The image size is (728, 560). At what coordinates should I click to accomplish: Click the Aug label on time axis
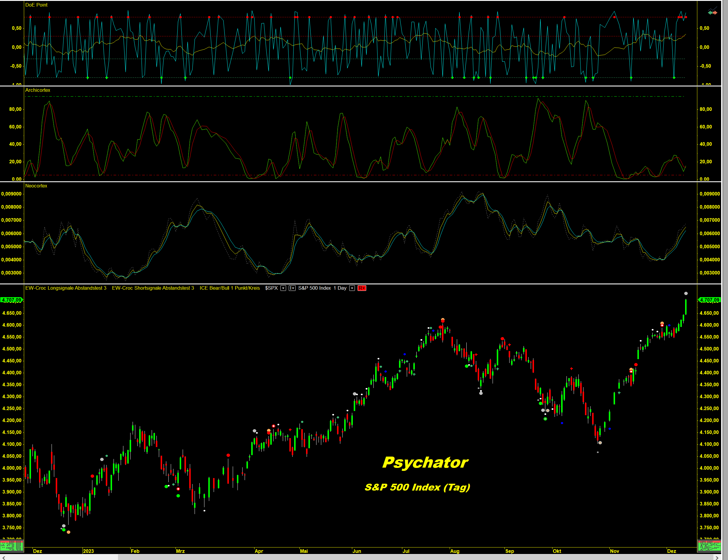point(455,551)
